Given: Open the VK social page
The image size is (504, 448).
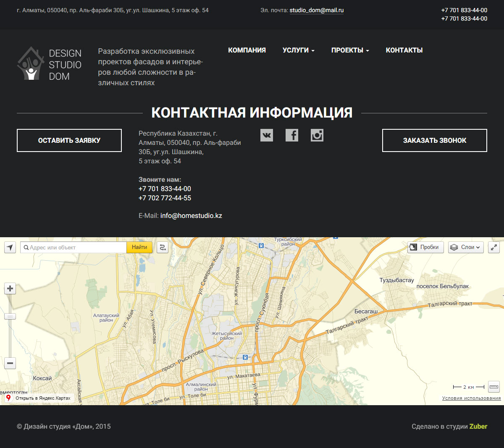Looking at the screenshot, I should pos(267,135).
